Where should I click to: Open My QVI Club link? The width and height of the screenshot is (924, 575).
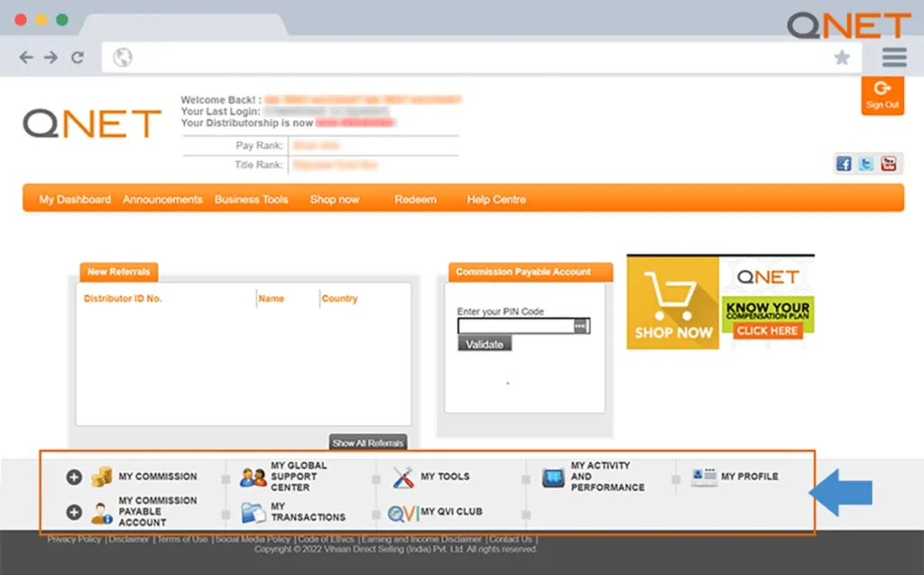pyautogui.click(x=451, y=511)
